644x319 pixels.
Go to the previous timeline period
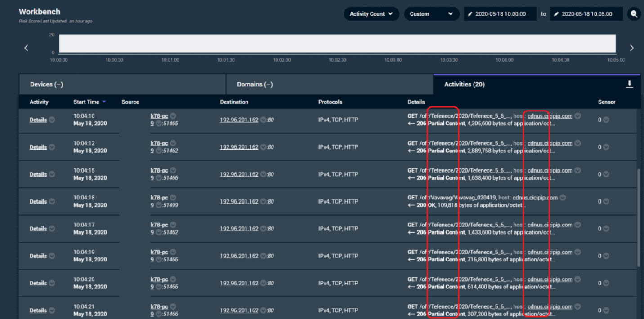tap(26, 48)
